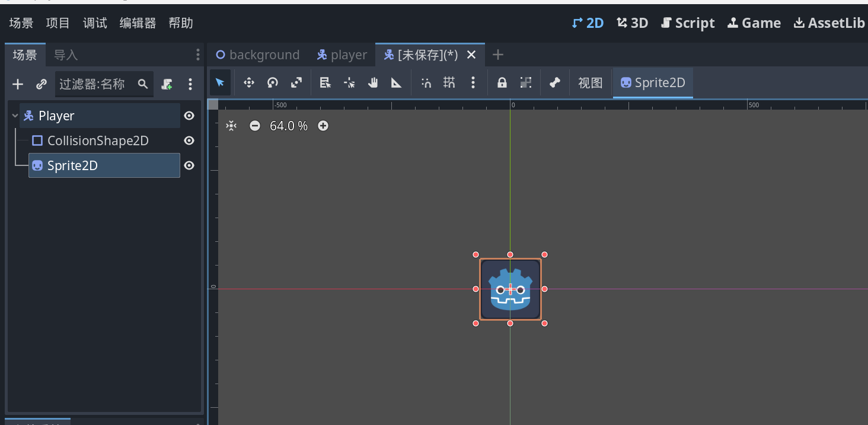This screenshot has height=425, width=868.
Task: Click the list selectable nodes tool
Action: [x=325, y=83]
